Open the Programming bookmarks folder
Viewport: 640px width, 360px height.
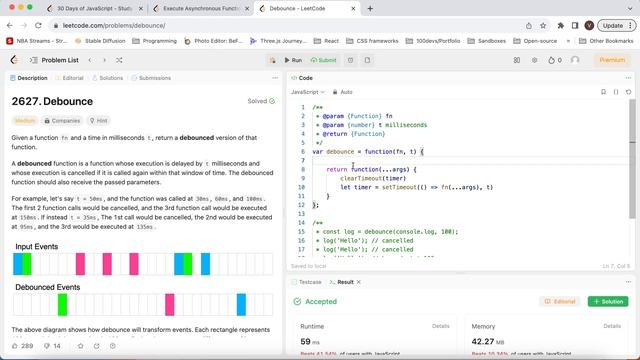[x=155, y=41]
